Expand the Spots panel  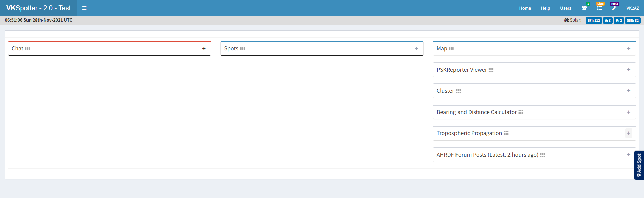pos(416,49)
